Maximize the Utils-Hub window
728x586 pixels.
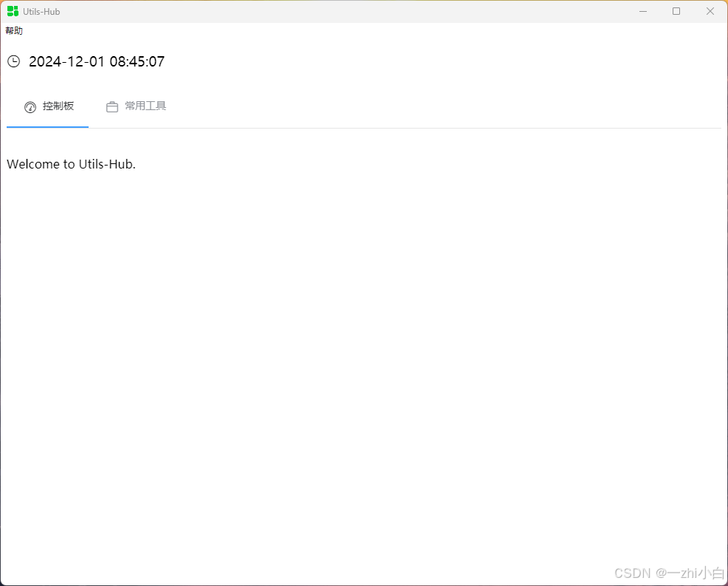click(676, 11)
